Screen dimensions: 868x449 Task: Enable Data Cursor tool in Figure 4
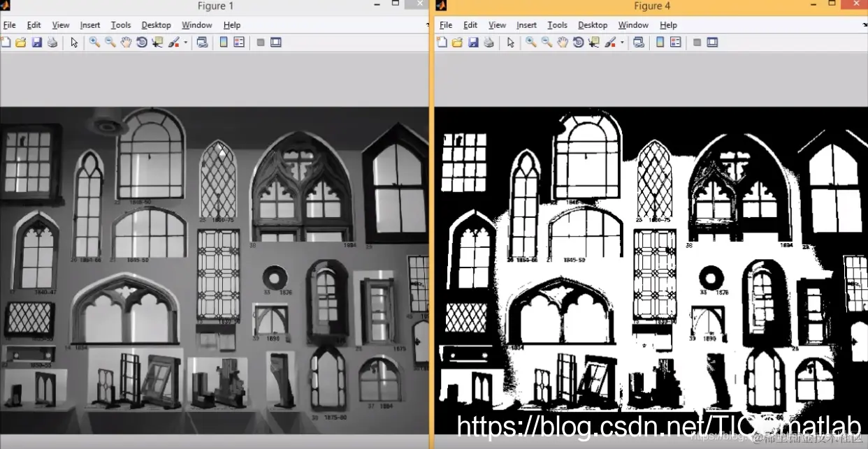click(594, 43)
